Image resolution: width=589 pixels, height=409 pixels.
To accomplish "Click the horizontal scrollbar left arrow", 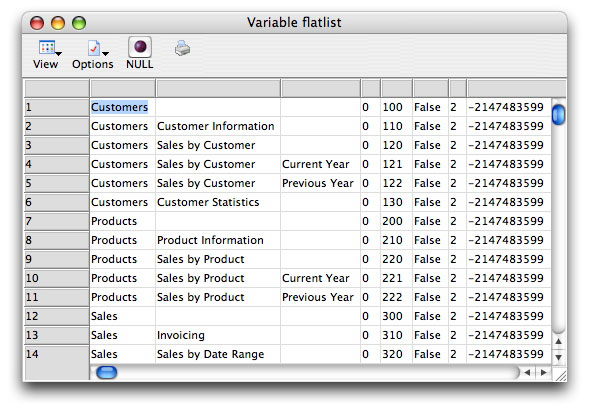I will (x=527, y=373).
